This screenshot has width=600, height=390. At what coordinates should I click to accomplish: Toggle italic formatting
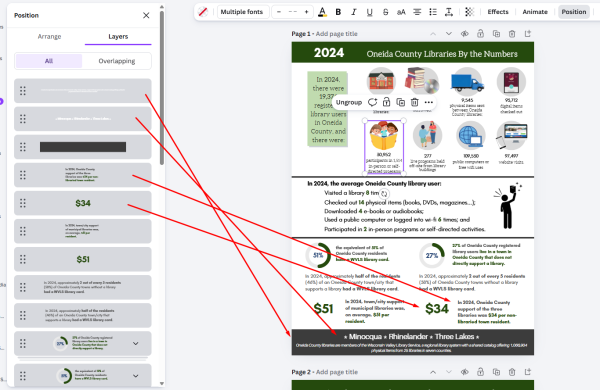(354, 12)
